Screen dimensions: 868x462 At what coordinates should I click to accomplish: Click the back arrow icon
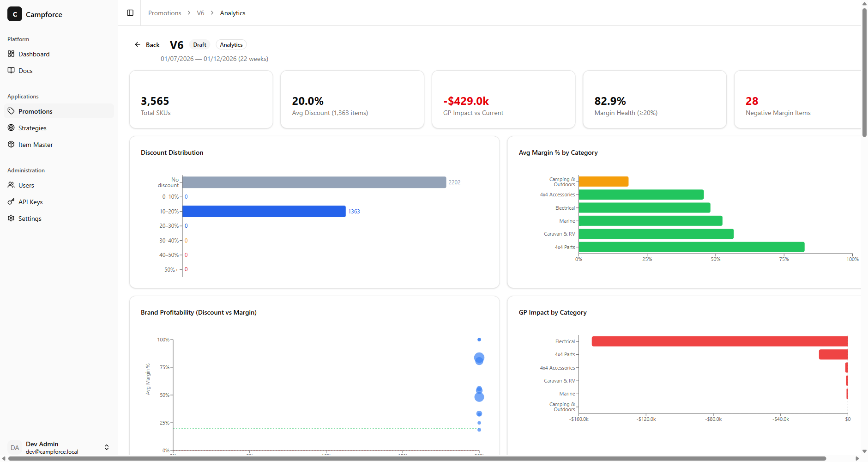pyautogui.click(x=137, y=44)
